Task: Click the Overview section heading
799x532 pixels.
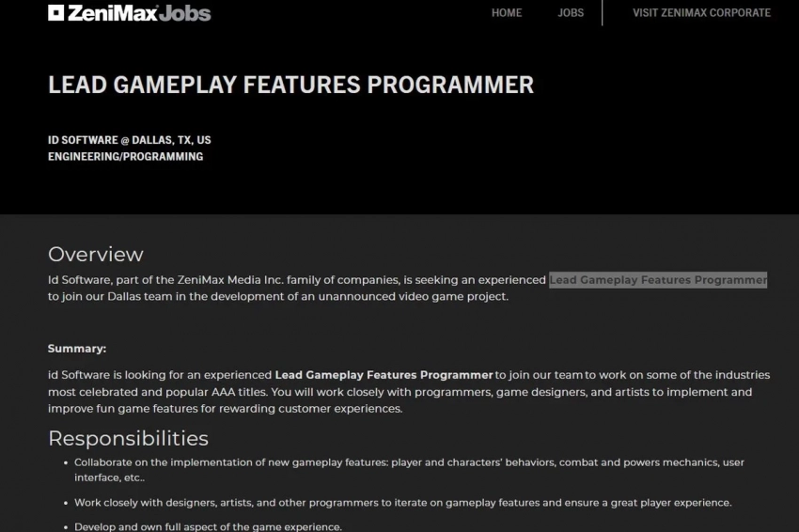Action: (x=96, y=254)
